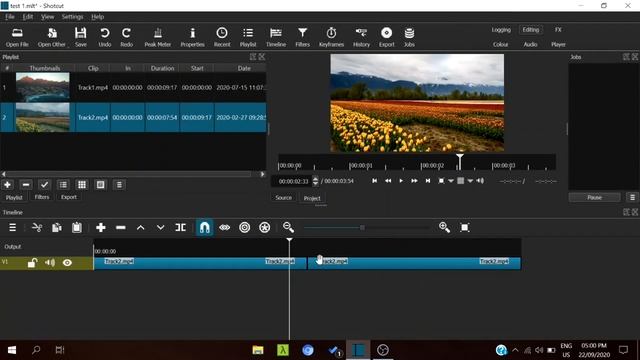Remove the selected playlist item

(x=26, y=185)
